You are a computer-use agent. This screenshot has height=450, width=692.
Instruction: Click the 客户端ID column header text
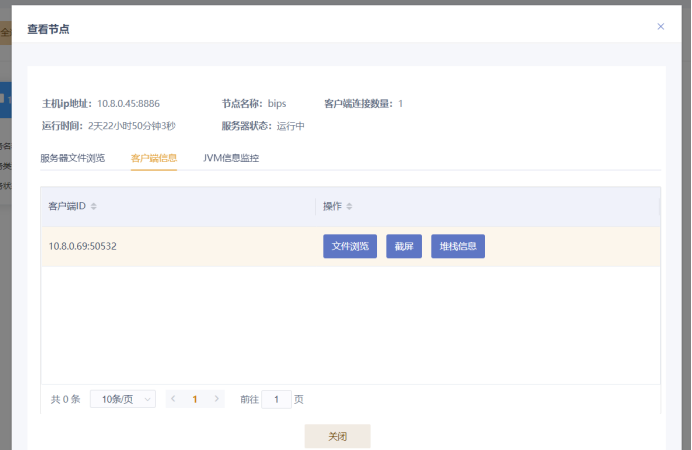(x=67, y=207)
